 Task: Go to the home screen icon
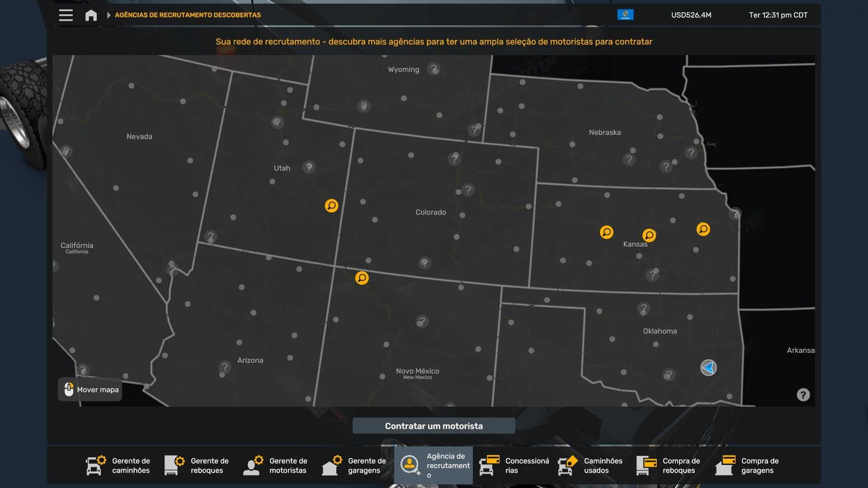pos(91,15)
